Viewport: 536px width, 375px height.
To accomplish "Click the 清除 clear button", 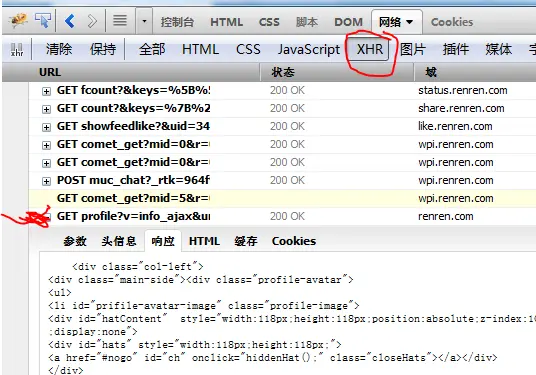I will 59,49.
